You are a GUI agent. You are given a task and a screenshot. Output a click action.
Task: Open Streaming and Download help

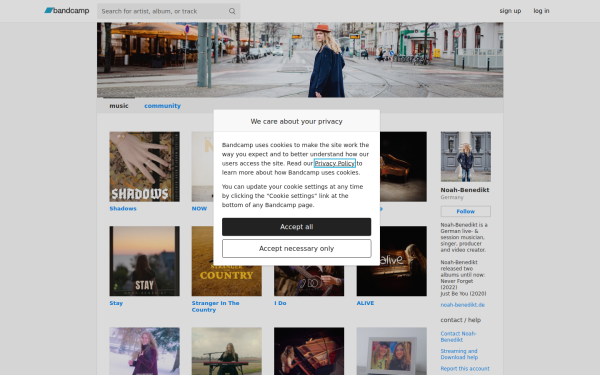pos(459,354)
